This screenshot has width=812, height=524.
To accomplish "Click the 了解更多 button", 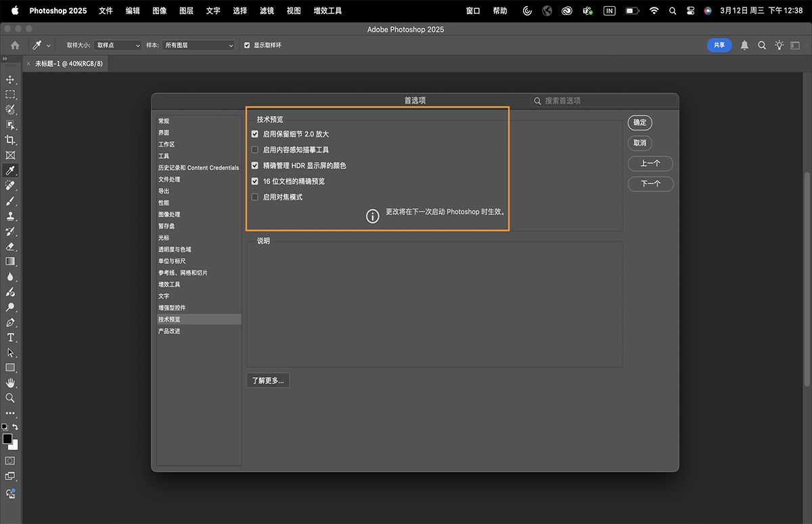I will click(x=268, y=380).
